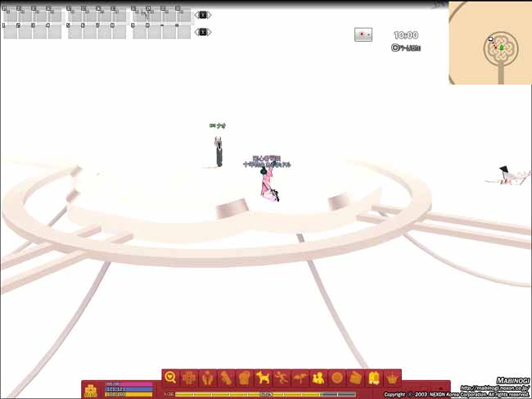
Task: Click the round circle icon in bottom toolbar
Action: point(337,378)
